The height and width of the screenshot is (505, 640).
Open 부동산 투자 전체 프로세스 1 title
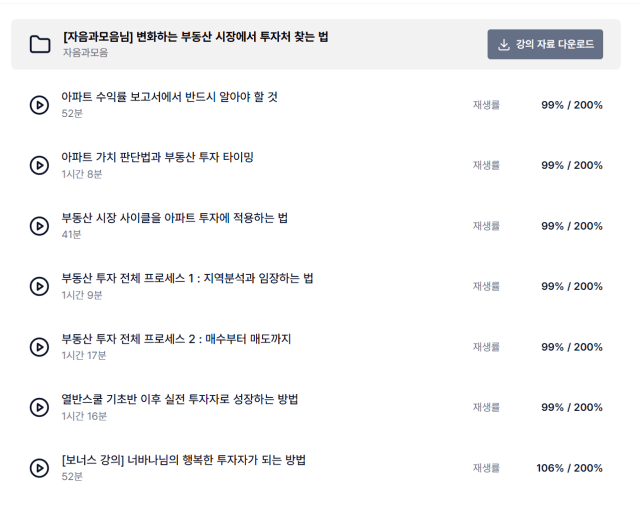click(x=187, y=278)
